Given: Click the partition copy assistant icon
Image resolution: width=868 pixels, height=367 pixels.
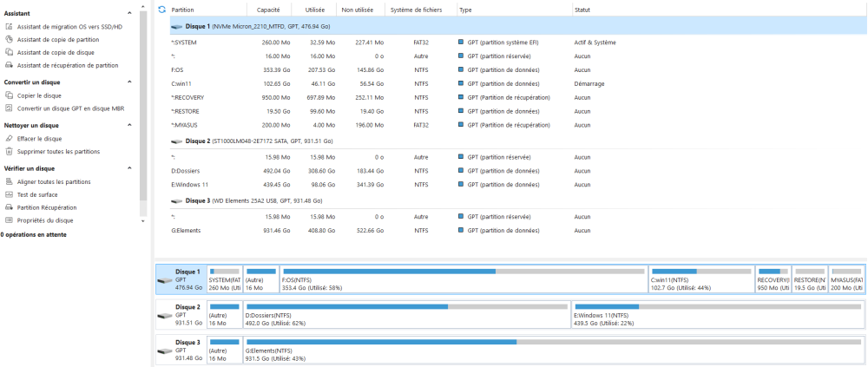Looking at the screenshot, I should [9, 39].
